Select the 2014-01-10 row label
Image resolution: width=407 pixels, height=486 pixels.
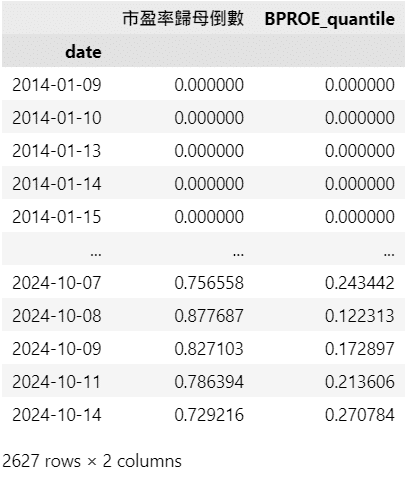click(x=57, y=118)
